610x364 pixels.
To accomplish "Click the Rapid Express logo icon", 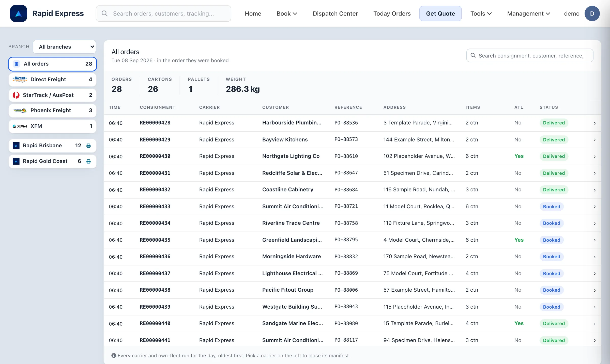I will 19,13.
